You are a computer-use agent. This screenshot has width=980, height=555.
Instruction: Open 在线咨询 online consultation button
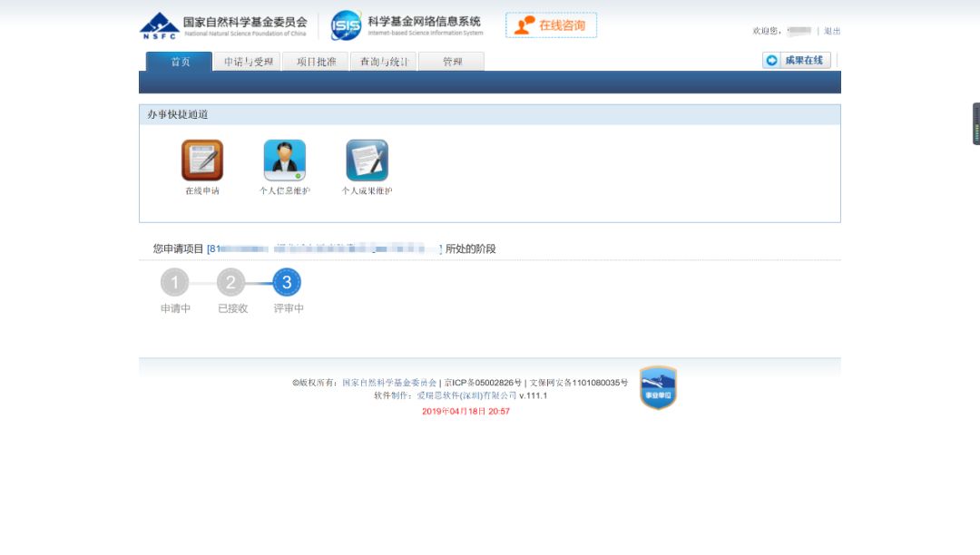tap(551, 25)
